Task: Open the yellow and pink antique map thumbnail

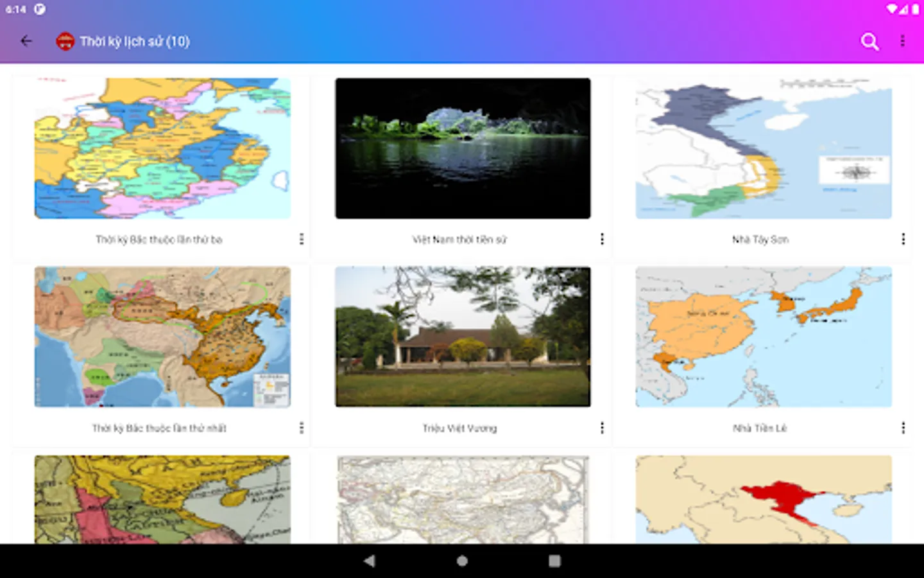Action: [162, 500]
